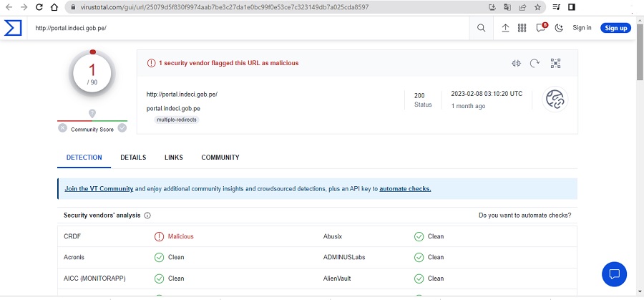Viewport: 644px width, 300px height.
Task: Click the Sign in link
Action: click(582, 28)
